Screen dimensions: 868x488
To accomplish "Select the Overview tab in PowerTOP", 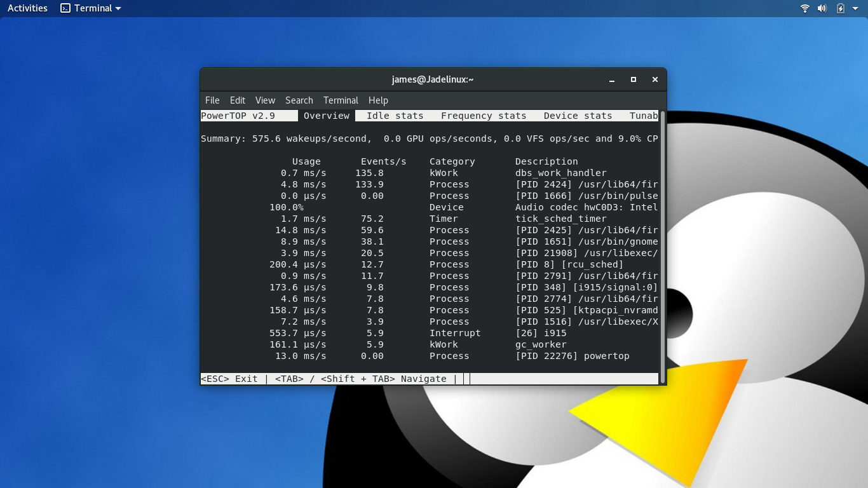I will (327, 116).
